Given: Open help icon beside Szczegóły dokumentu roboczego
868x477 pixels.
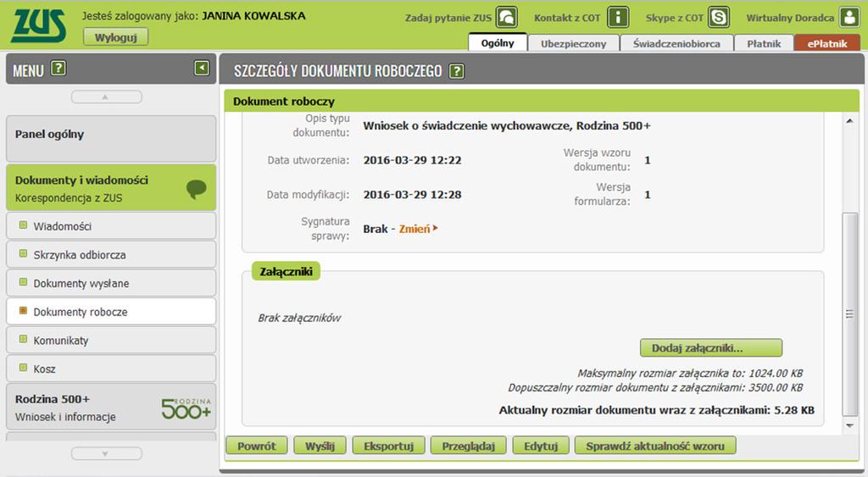Looking at the screenshot, I should tap(457, 71).
